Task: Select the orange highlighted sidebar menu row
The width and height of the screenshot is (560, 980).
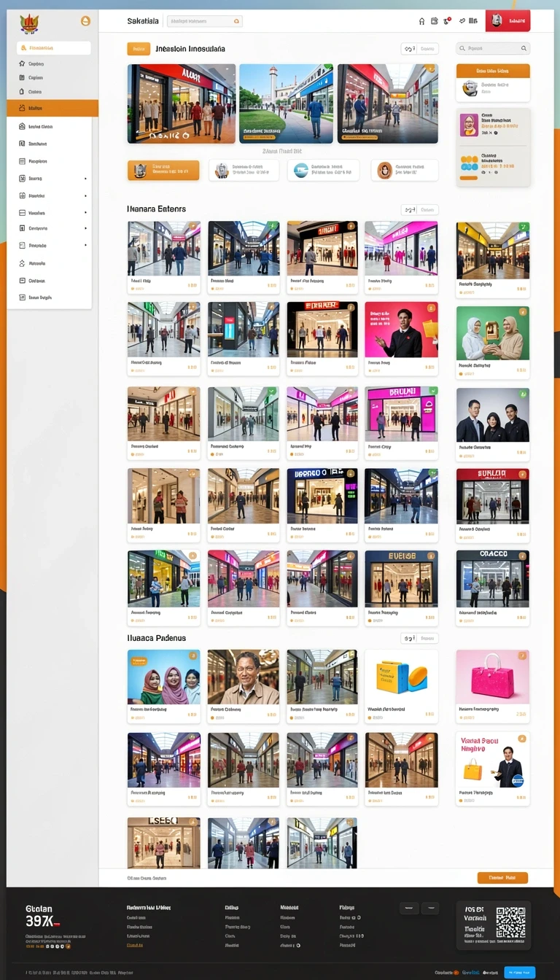Action: [52, 108]
